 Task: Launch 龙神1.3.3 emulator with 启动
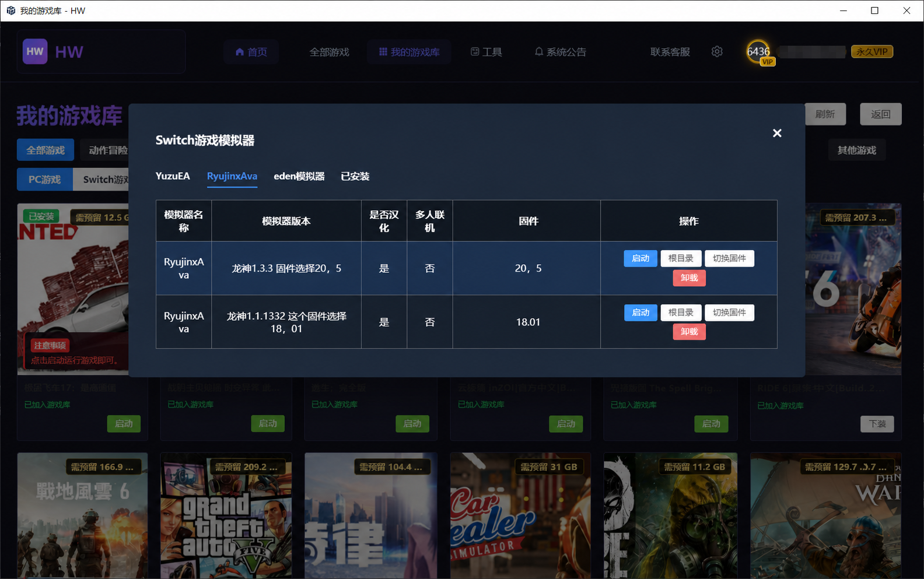click(x=640, y=258)
